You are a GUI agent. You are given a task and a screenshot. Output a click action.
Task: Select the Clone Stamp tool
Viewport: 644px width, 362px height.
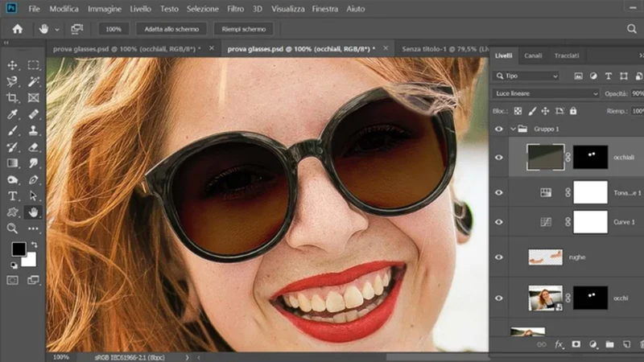33,130
